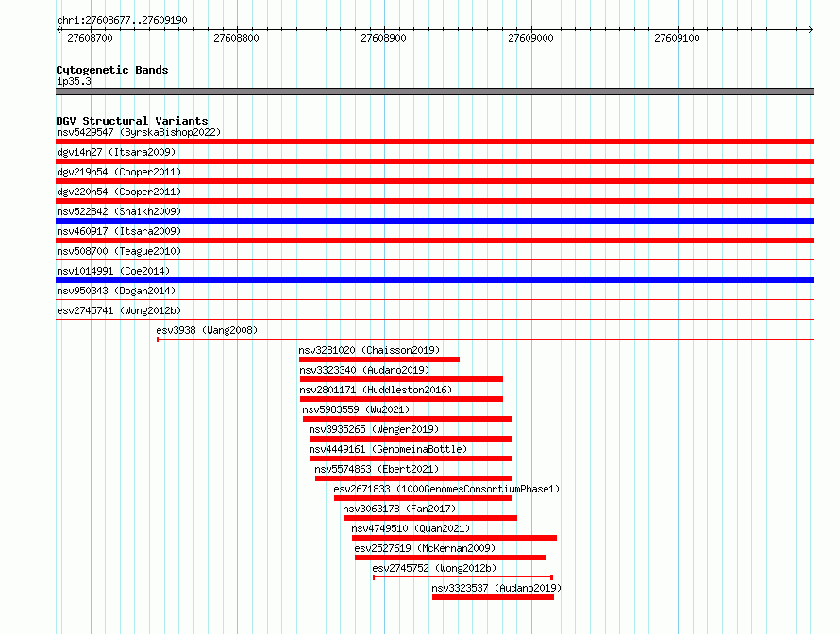Click the blue bar for nsv1014991
The image size is (840, 634).
tap(434, 280)
